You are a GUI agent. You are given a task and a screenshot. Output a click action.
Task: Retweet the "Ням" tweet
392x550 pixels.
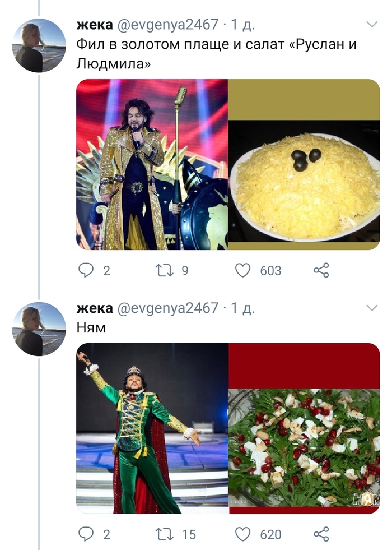pos(163,534)
